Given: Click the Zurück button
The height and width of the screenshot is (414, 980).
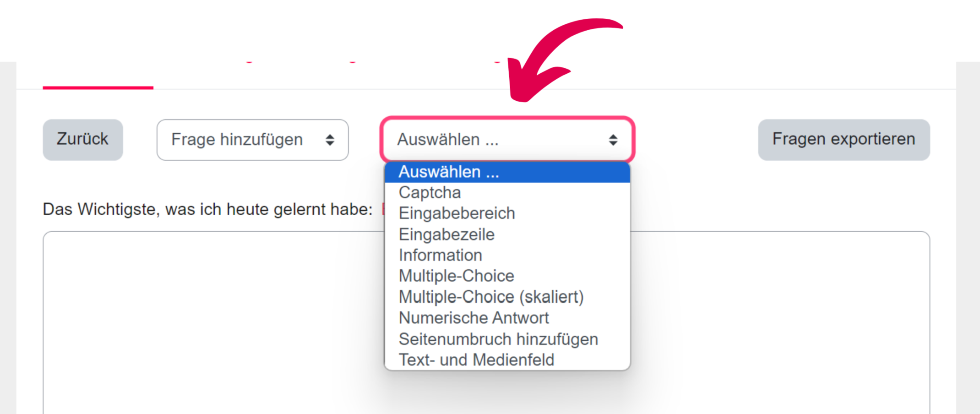Looking at the screenshot, I should point(83,140).
